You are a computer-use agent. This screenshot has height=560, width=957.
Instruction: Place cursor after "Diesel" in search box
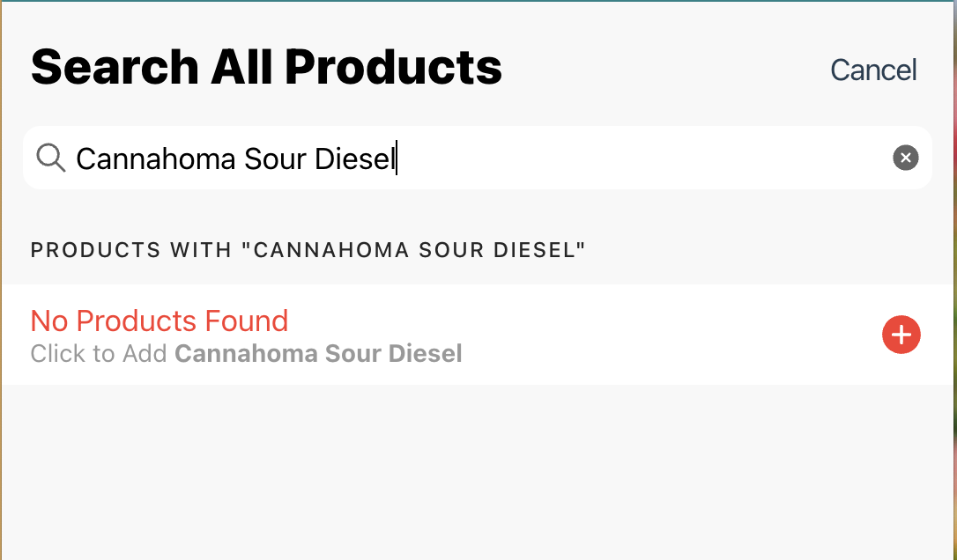395,158
